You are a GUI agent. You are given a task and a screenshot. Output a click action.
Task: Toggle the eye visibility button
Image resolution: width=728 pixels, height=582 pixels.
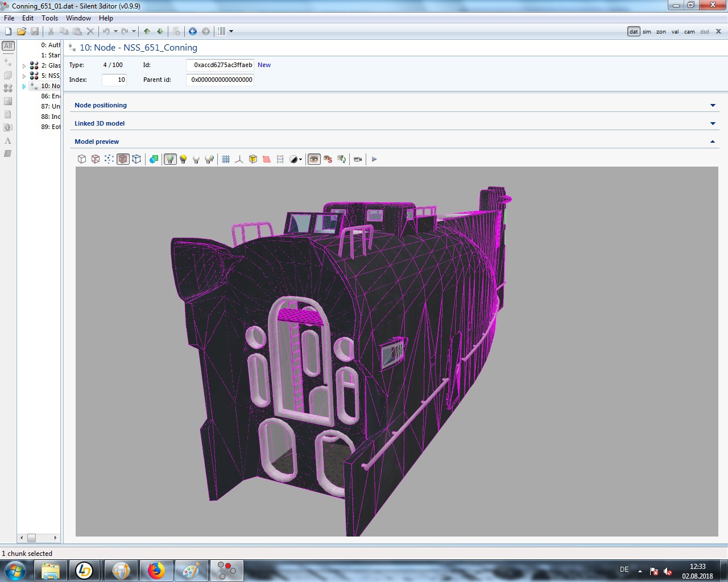click(314, 159)
